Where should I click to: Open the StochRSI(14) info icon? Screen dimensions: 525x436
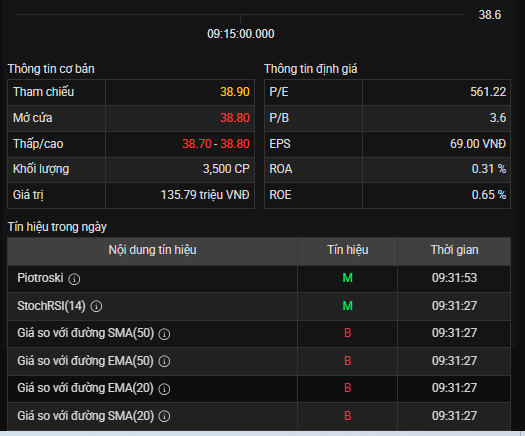click(x=96, y=306)
